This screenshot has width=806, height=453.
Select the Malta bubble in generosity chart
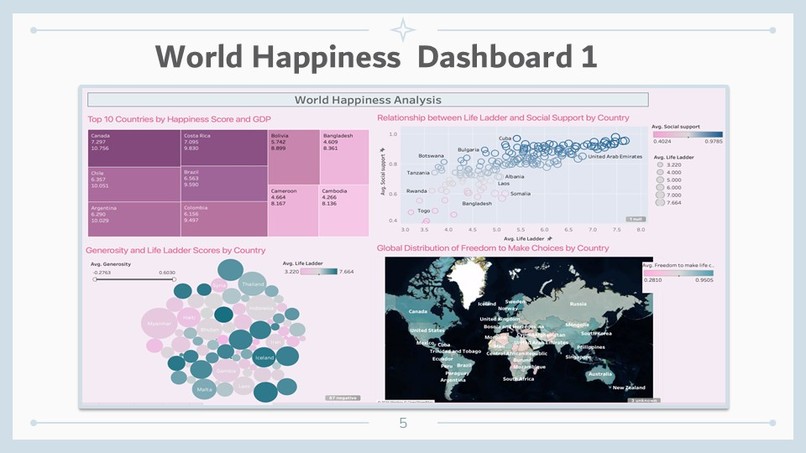tap(204, 389)
